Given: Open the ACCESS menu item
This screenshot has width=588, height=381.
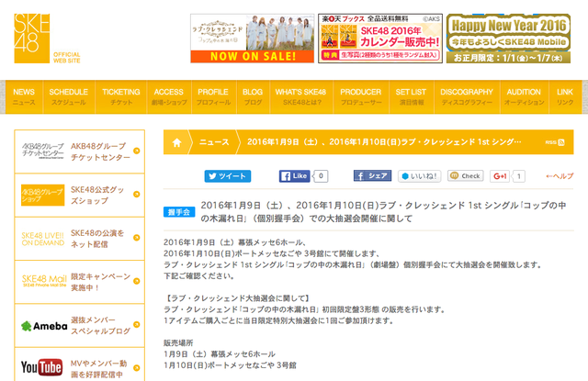Looking at the screenshot, I should point(169,96).
